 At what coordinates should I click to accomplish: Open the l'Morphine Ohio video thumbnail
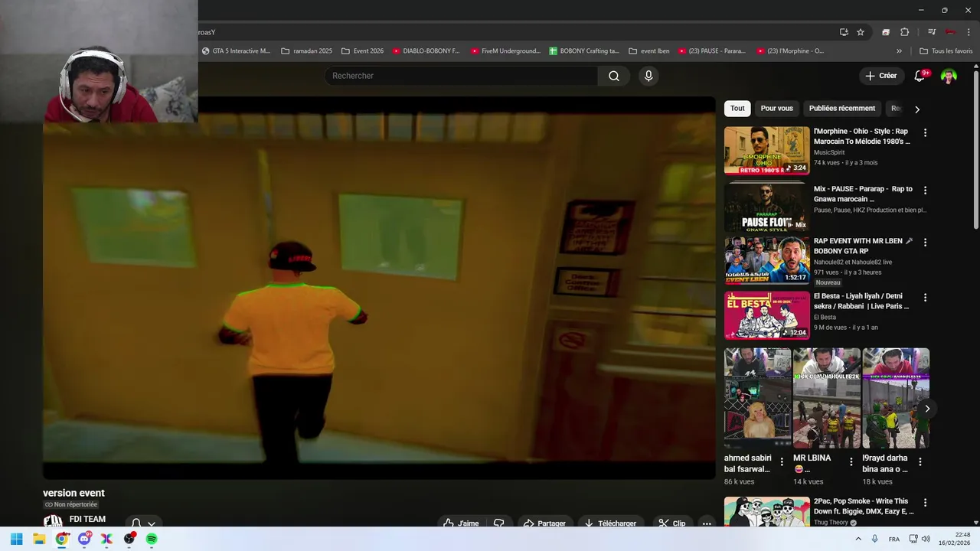click(x=766, y=151)
